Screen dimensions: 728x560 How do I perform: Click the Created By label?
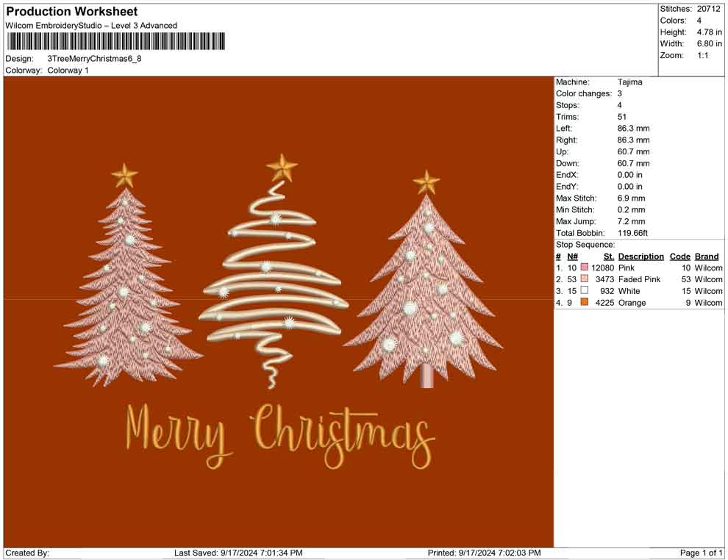coord(27,553)
